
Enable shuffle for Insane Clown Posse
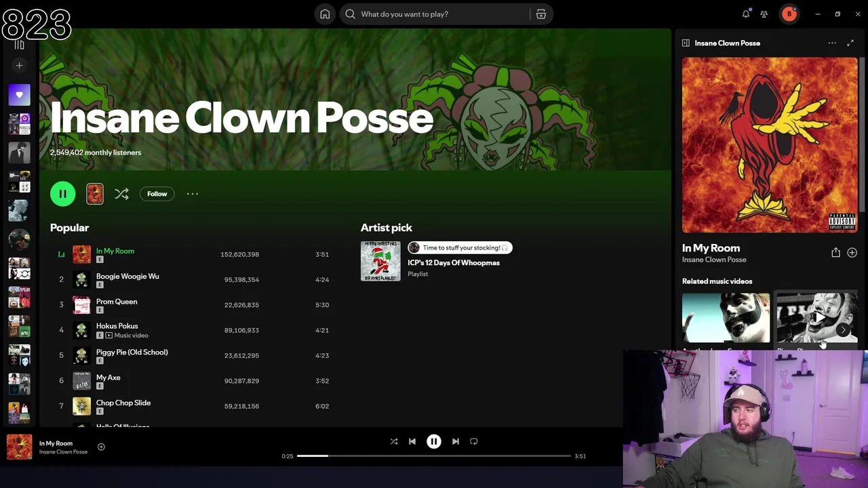click(121, 194)
